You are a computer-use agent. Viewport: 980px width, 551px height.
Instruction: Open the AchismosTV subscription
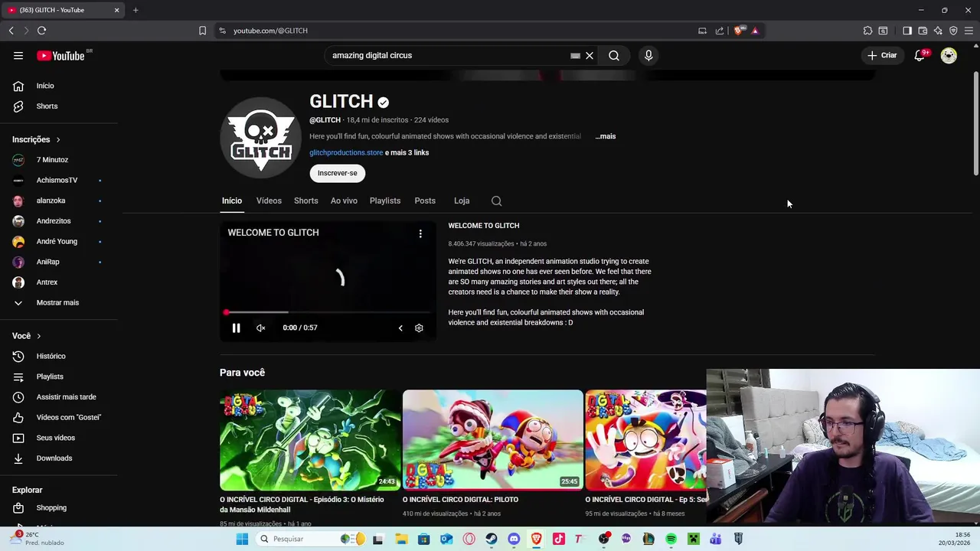click(x=59, y=180)
